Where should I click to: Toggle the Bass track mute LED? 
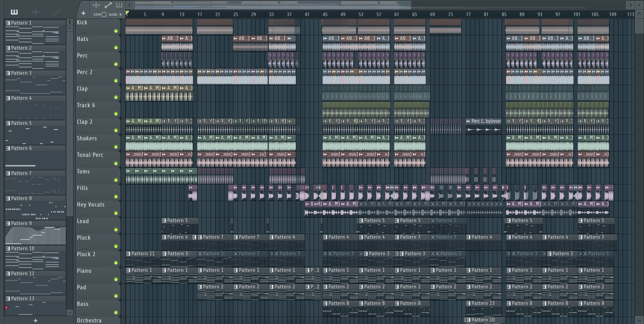click(116, 313)
